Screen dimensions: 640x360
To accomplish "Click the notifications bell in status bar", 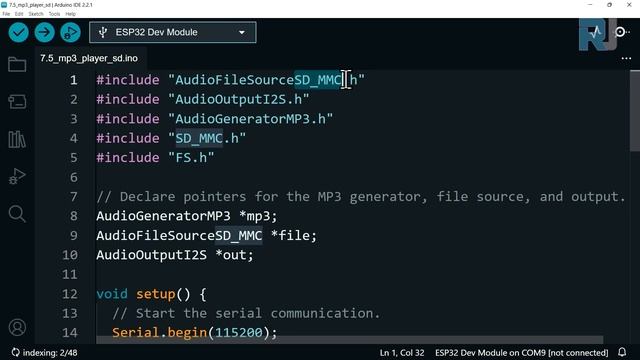I will (x=622, y=352).
